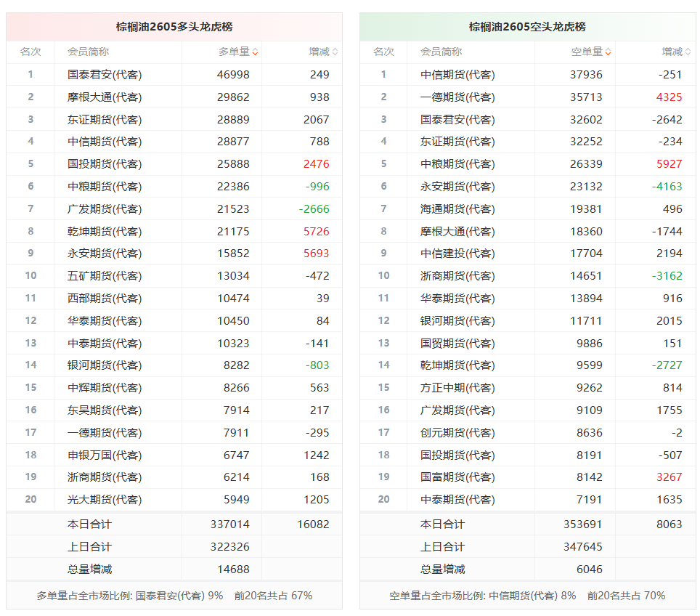Click long volume value 5949

(236, 500)
